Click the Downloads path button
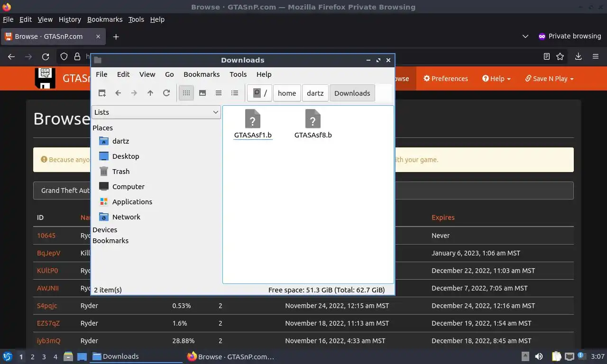 352,93
